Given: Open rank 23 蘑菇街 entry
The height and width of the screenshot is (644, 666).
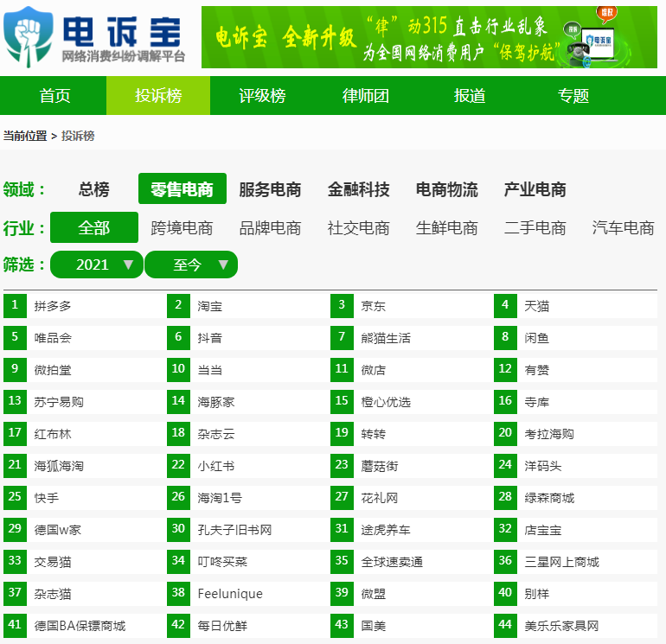Looking at the screenshot, I should [412, 466].
